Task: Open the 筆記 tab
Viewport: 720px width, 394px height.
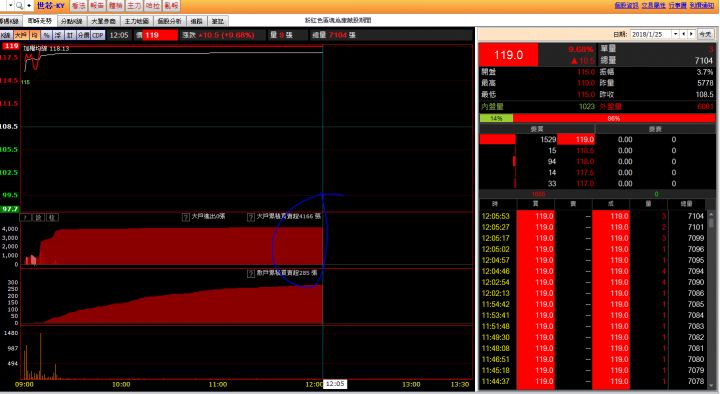Action: click(x=218, y=21)
